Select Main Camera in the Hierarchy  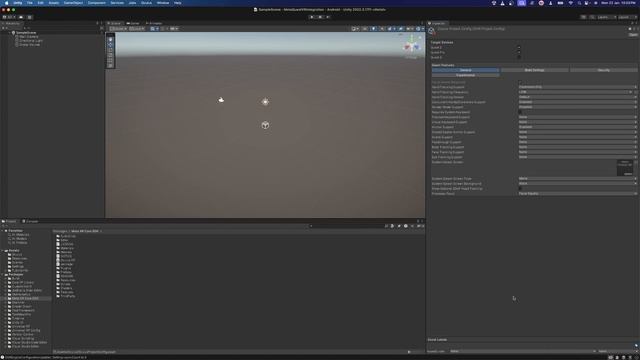coord(29,37)
